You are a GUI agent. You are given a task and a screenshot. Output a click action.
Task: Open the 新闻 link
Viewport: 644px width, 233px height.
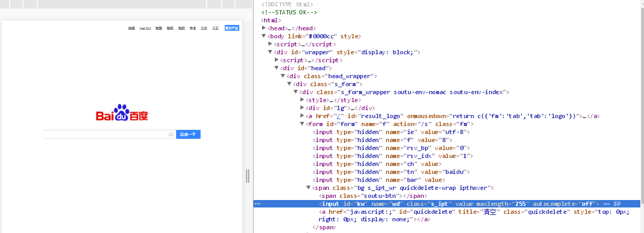pyautogui.click(x=132, y=28)
